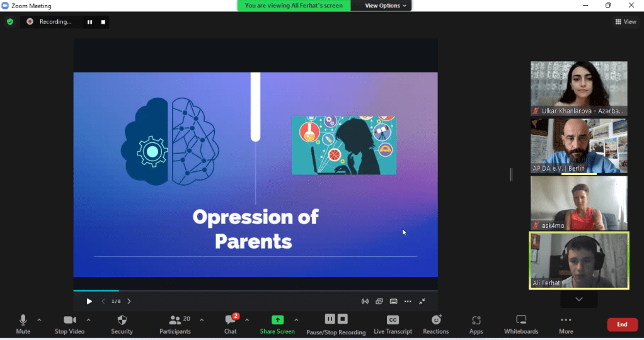Play the slideshow presentation

pyautogui.click(x=89, y=302)
